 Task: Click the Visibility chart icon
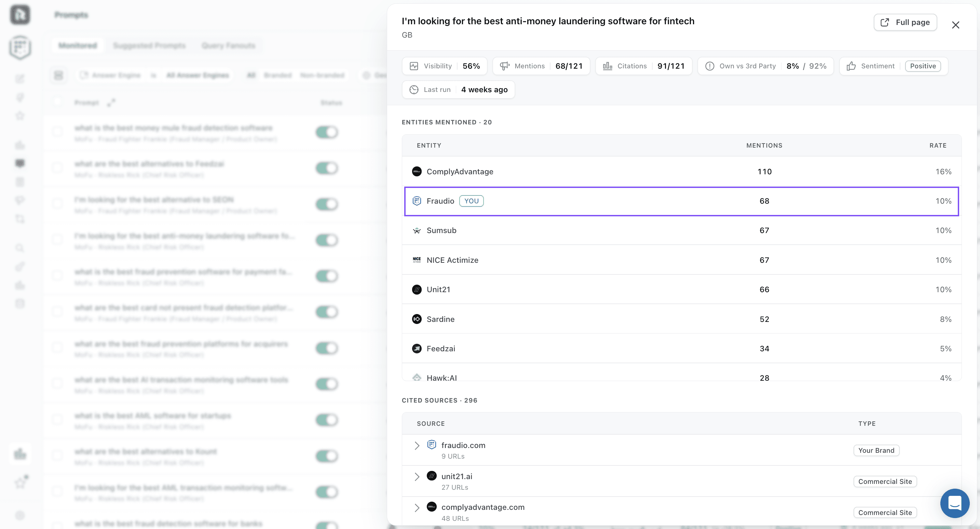tap(414, 66)
